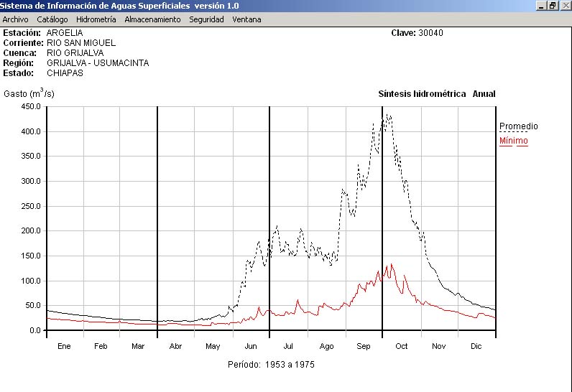Click the red Mínimo legend entry
Image resolution: width=572 pixels, height=392 pixels.
pyautogui.click(x=513, y=141)
